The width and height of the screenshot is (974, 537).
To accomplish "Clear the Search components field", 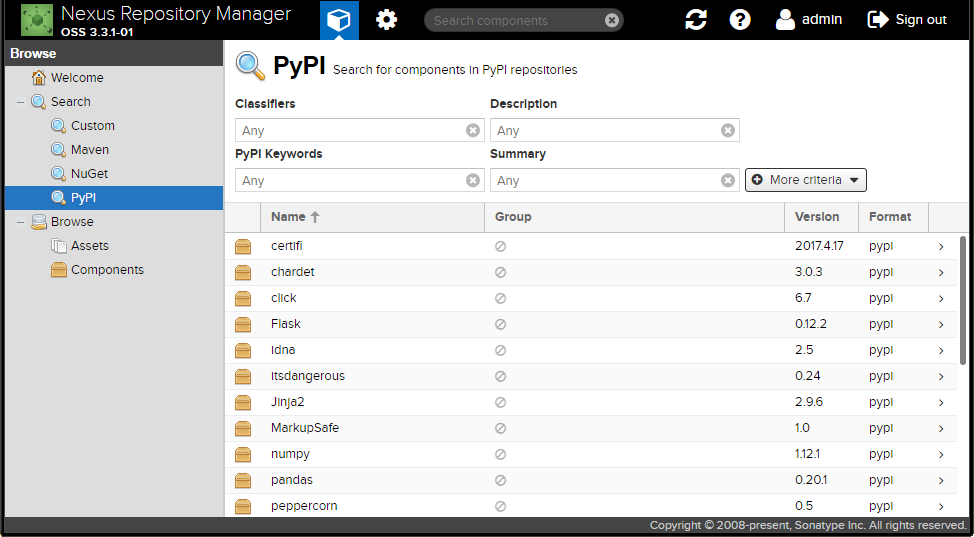I will pyautogui.click(x=612, y=21).
